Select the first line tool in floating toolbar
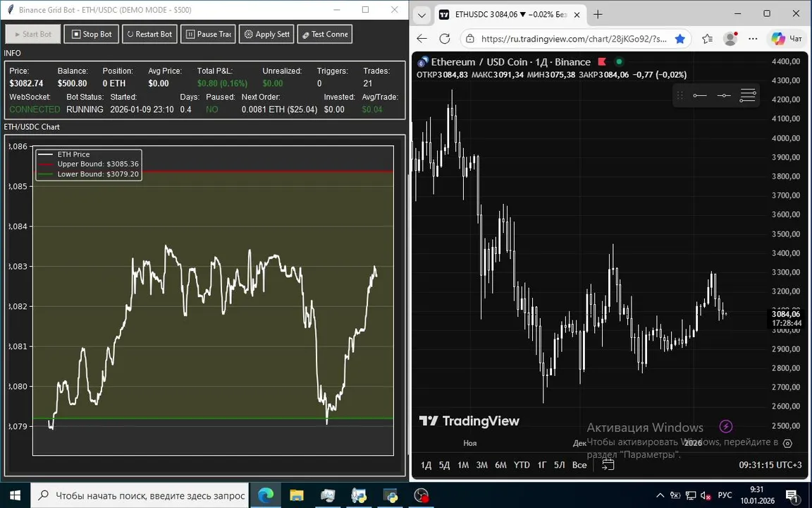The width and height of the screenshot is (812, 508). click(700, 95)
